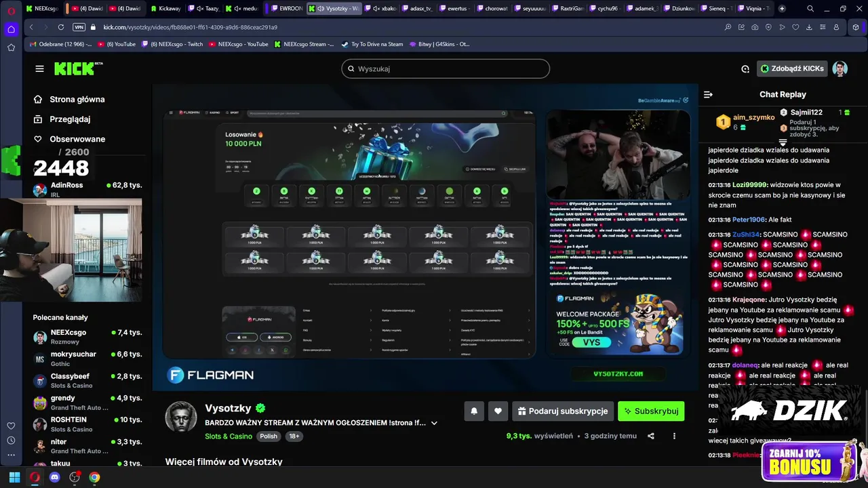
Task: Reload the page
Action: point(61,27)
